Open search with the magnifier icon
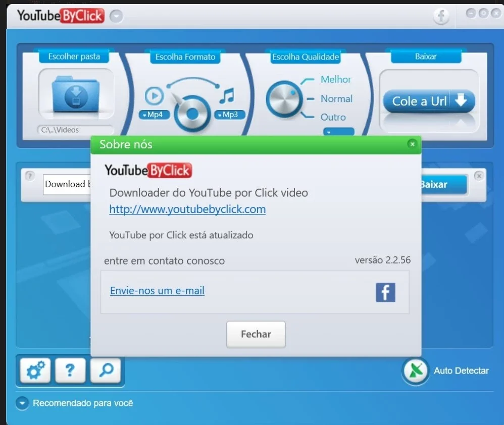The width and height of the screenshot is (504, 425). click(x=106, y=370)
